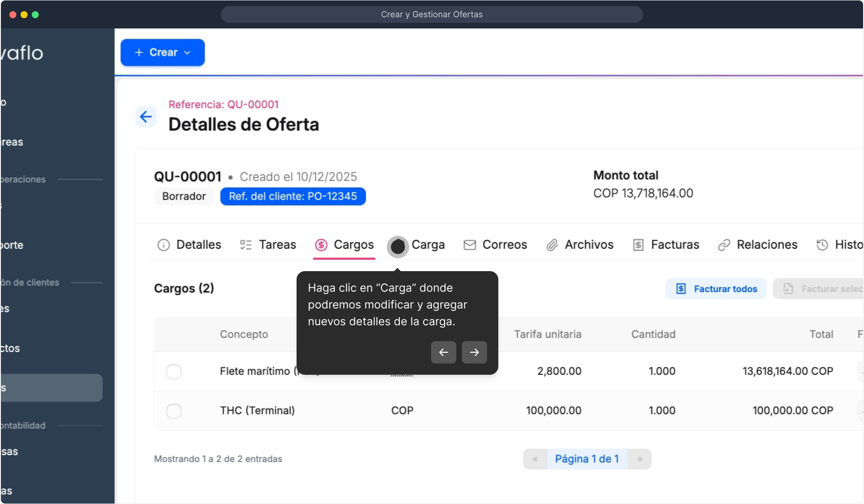
Task: Switch to the Carga tab
Action: (428, 245)
